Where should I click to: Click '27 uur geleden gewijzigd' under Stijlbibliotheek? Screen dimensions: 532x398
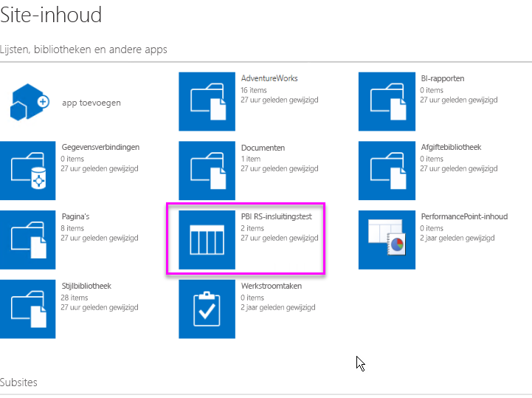[x=100, y=307]
